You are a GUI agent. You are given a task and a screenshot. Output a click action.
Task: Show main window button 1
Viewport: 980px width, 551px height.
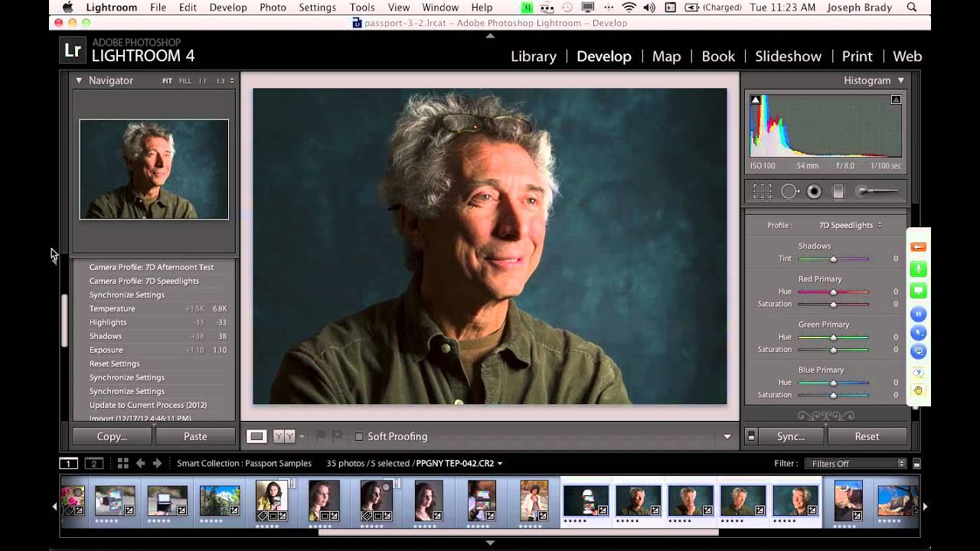(69, 463)
